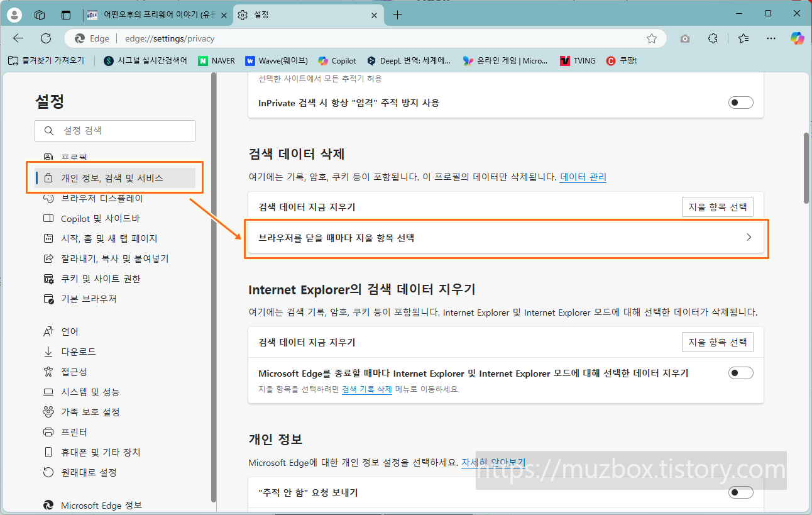Open the profile avatar icon in title bar
This screenshot has height=515, width=812.
click(14, 14)
